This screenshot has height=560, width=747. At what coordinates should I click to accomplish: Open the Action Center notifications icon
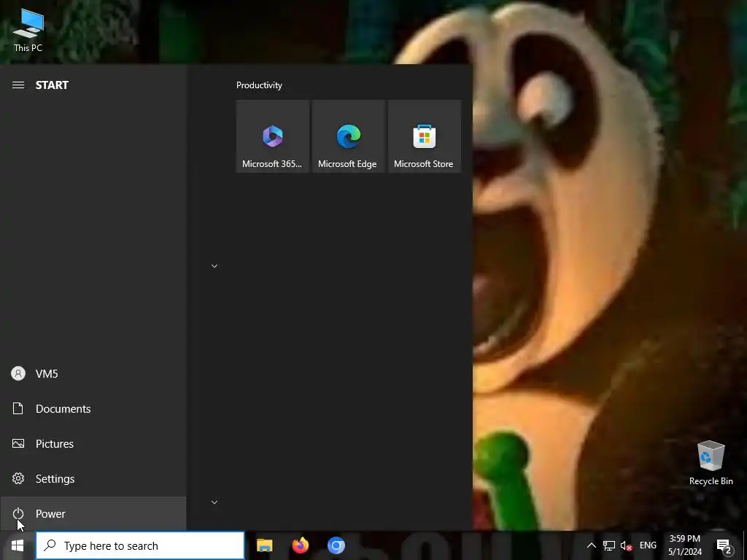tap(724, 545)
